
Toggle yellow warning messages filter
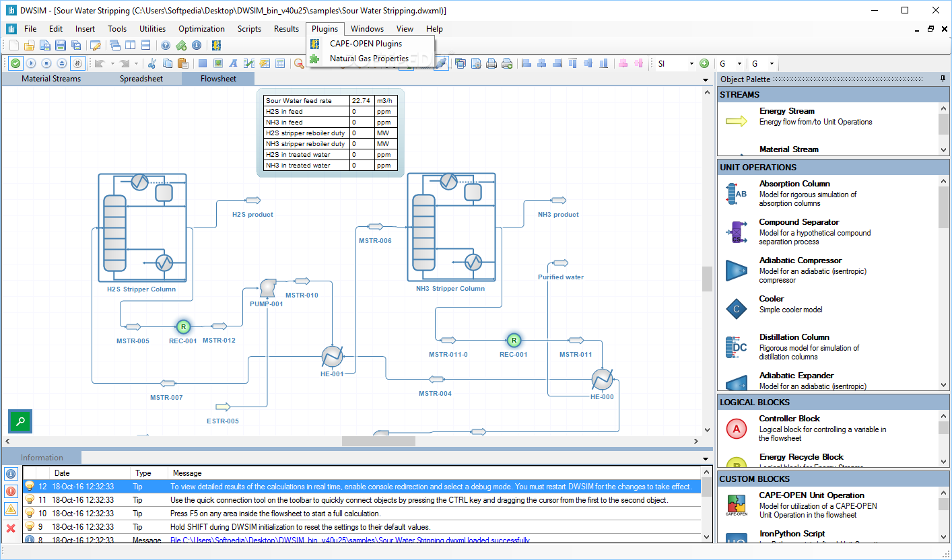tap(11, 510)
